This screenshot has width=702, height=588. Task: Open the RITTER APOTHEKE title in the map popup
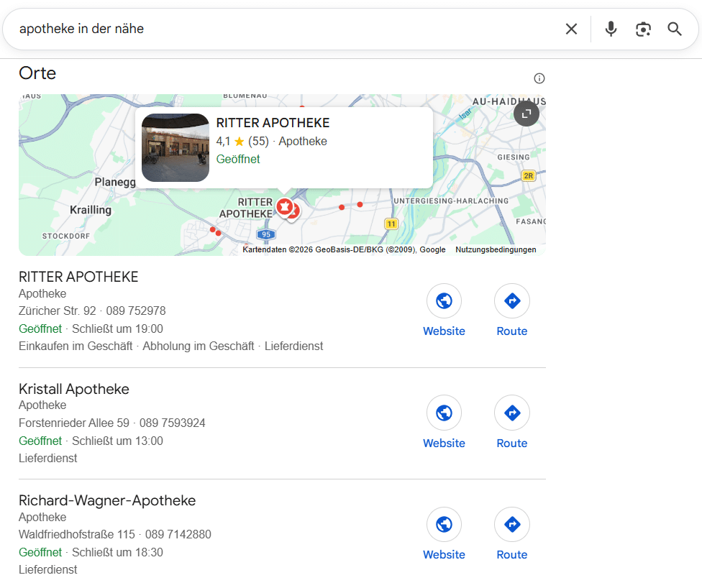click(x=273, y=123)
